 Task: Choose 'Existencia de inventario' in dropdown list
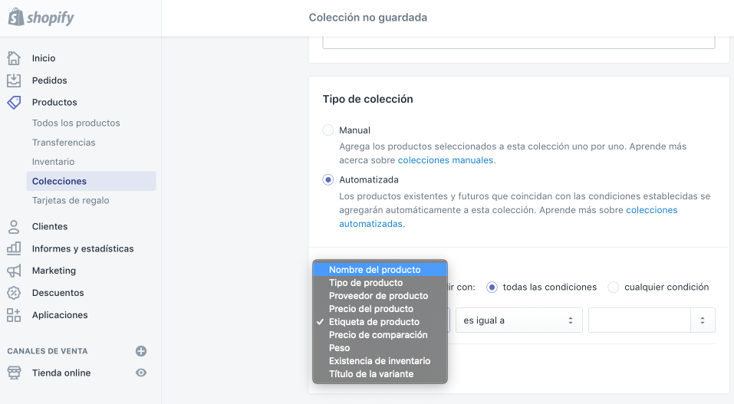tap(379, 361)
